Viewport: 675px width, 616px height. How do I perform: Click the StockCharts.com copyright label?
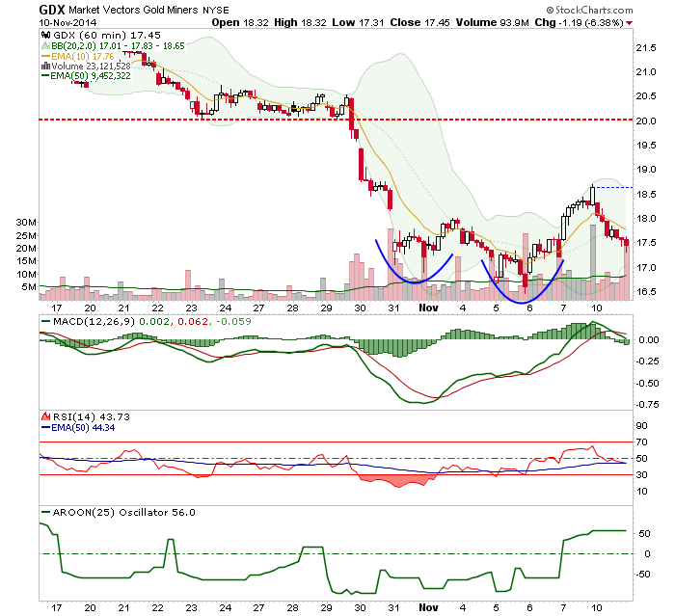click(589, 10)
